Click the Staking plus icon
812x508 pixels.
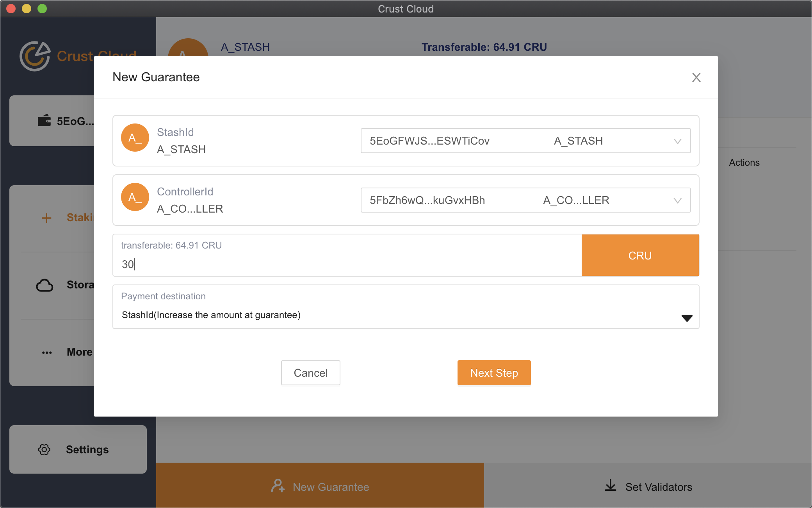pos(46,218)
